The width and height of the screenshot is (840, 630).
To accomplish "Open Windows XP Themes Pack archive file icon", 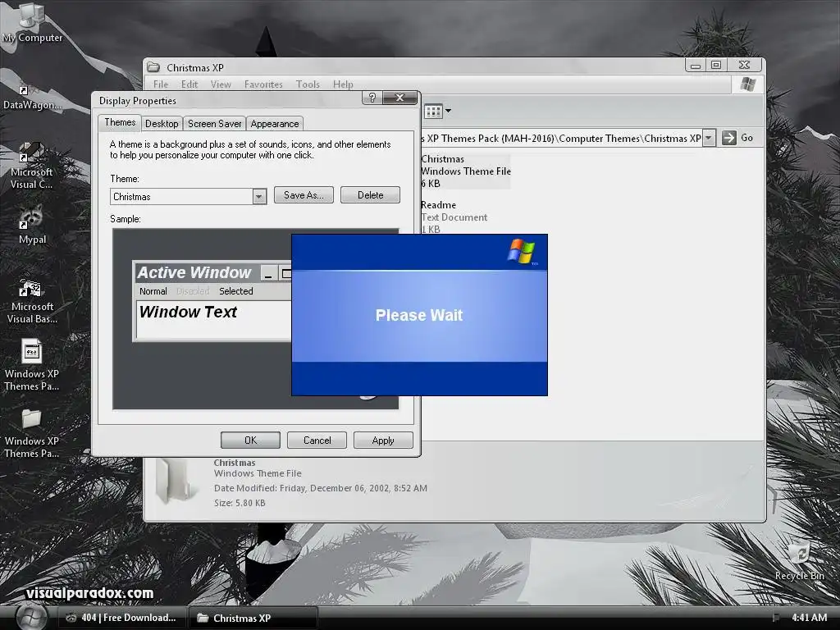I will (32, 365).
